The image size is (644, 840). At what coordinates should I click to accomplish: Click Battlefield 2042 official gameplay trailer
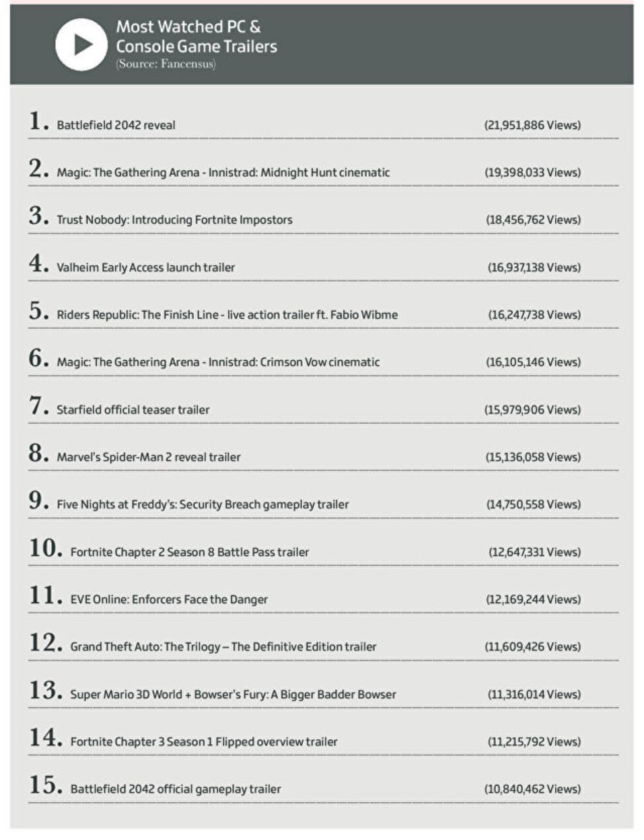(x=176, y=790)
